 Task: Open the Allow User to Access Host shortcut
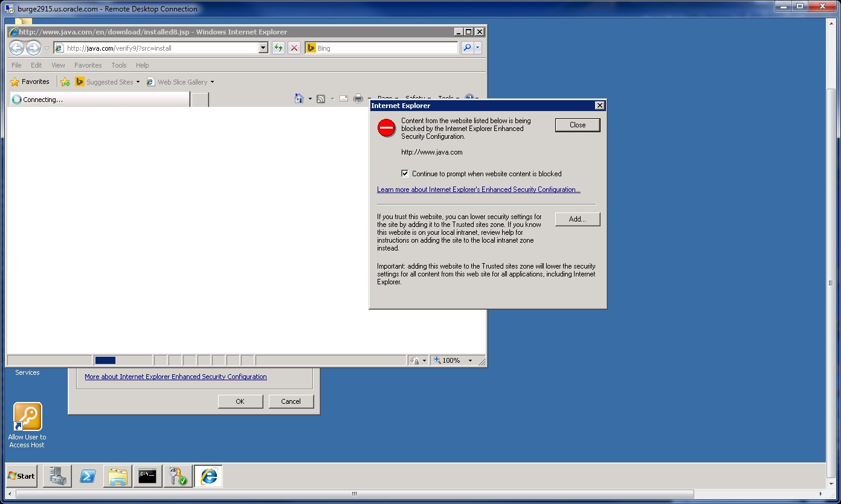pyautogui.click(x=28, y=417)
